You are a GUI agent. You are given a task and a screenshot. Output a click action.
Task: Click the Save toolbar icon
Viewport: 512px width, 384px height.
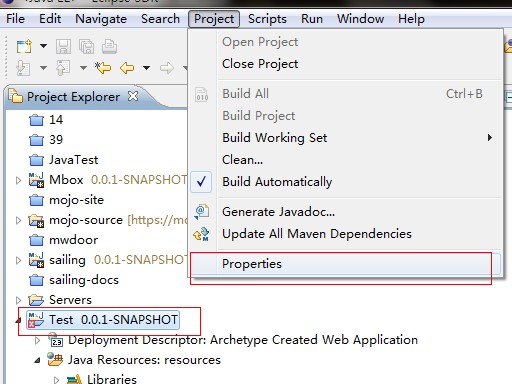pos(63,46)
